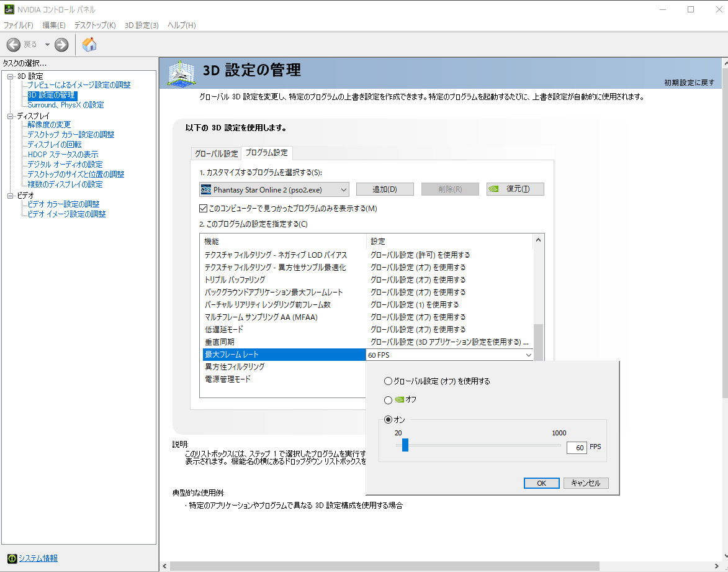
Task: Open the 3D 設定(3) menu
Action: [x=142, y=25]
